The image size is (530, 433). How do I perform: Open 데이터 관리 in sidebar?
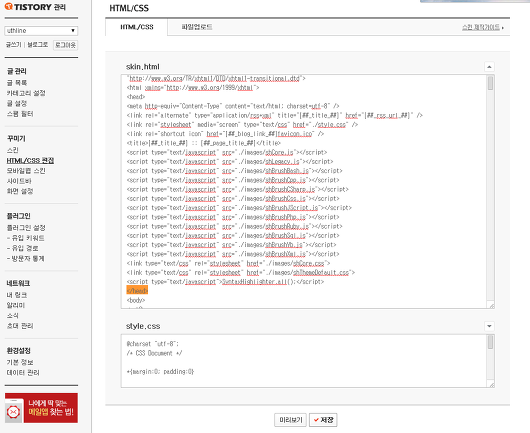tap(23, 372)
